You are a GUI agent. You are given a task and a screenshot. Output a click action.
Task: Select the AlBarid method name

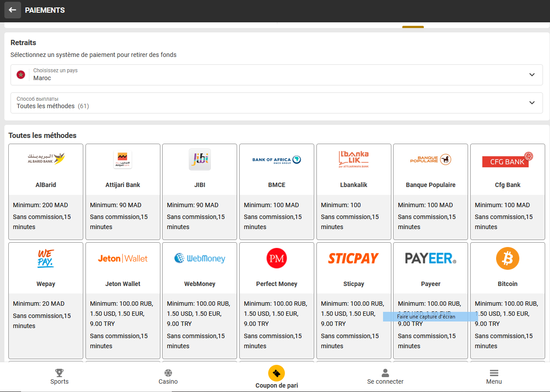point(46,185)
